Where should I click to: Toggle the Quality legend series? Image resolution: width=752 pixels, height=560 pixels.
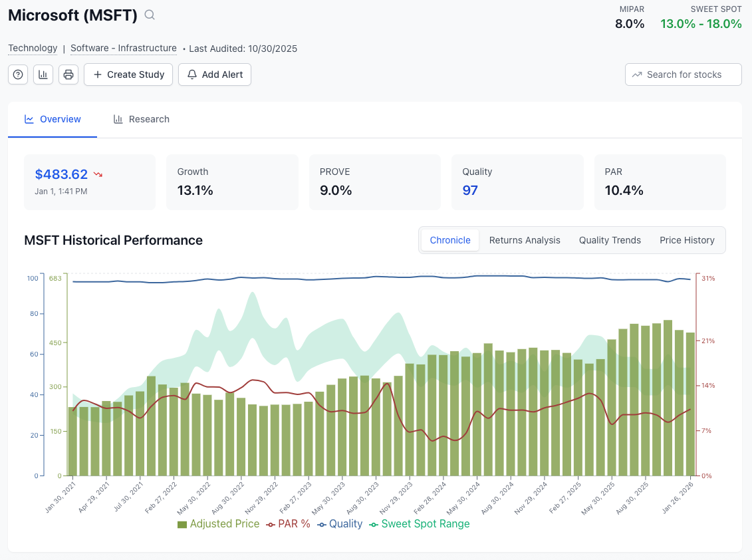340,523
